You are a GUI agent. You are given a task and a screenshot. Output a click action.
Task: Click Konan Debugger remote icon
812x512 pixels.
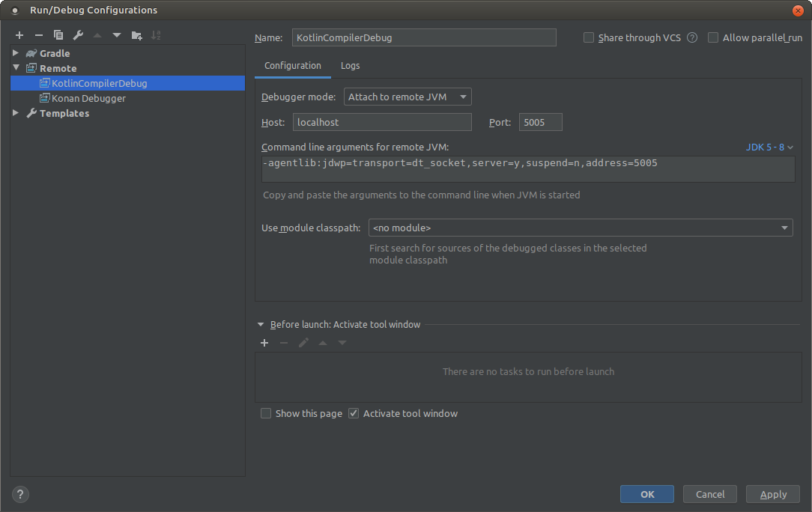(x=44, y=98)
